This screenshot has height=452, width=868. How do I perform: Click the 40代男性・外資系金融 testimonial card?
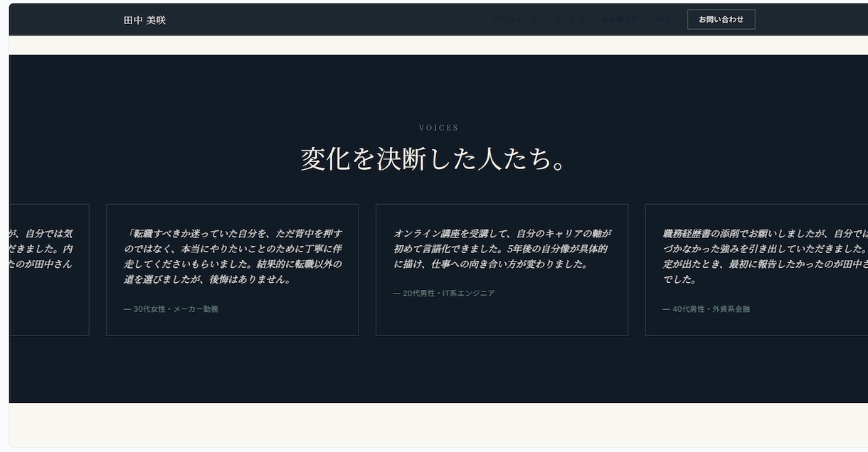click(756, 269)
